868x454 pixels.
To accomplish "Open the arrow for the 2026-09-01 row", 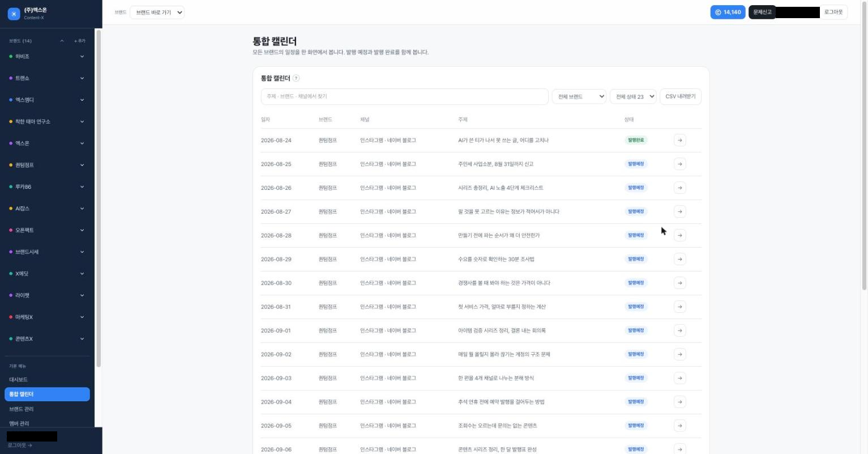I will point(679,330).
